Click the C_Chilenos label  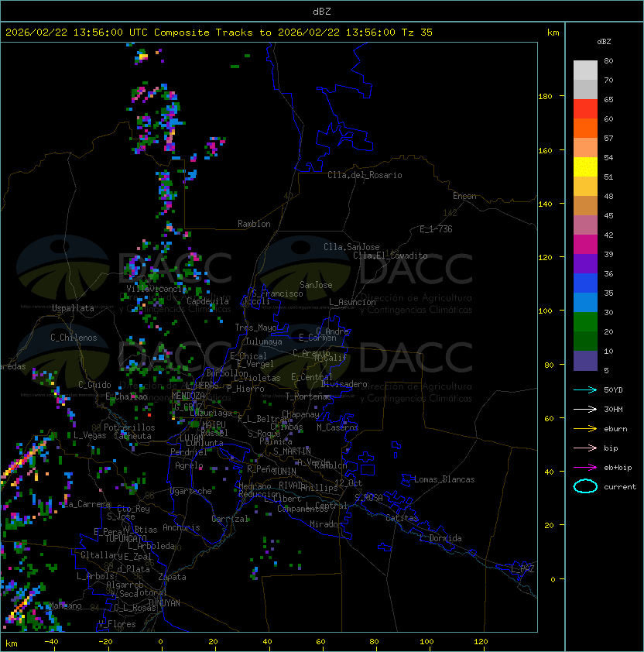(74, 338)
